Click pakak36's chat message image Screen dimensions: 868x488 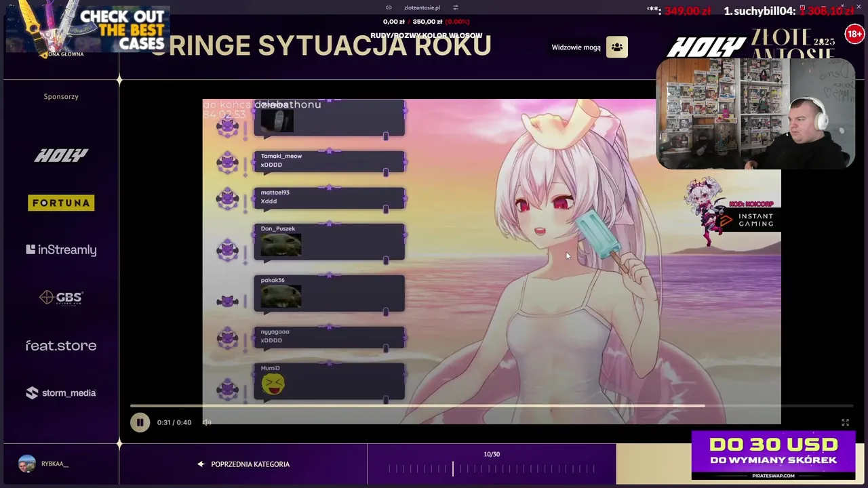click(x=281, y=296)
